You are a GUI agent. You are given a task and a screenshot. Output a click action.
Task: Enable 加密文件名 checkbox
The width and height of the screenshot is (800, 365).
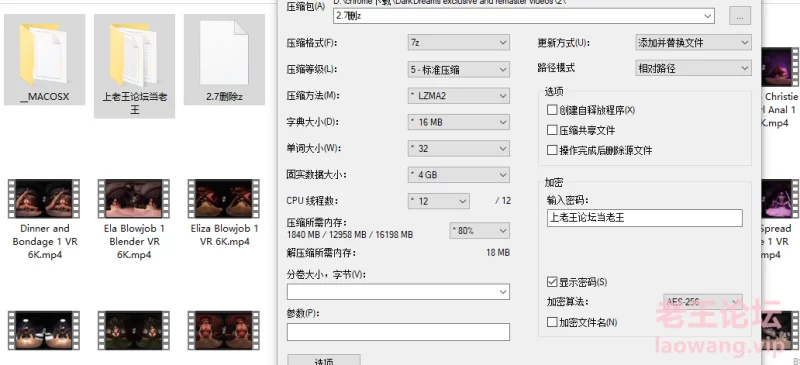click(x=552, y=322)
